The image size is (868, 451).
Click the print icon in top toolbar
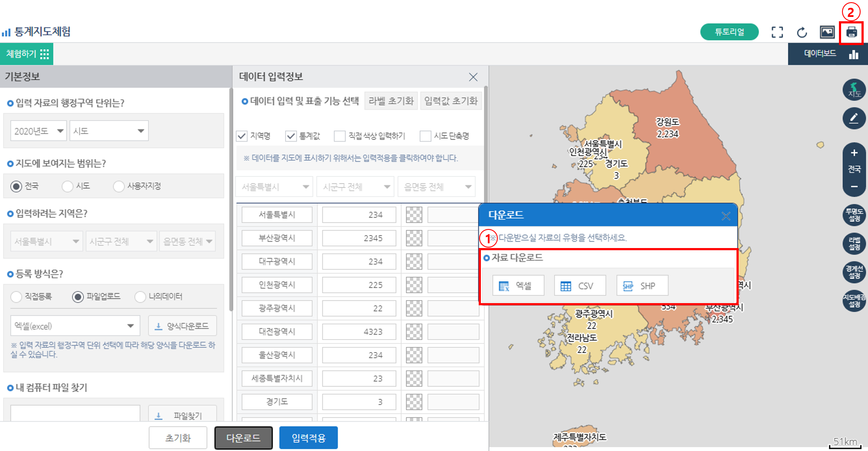tap(852, 33)
